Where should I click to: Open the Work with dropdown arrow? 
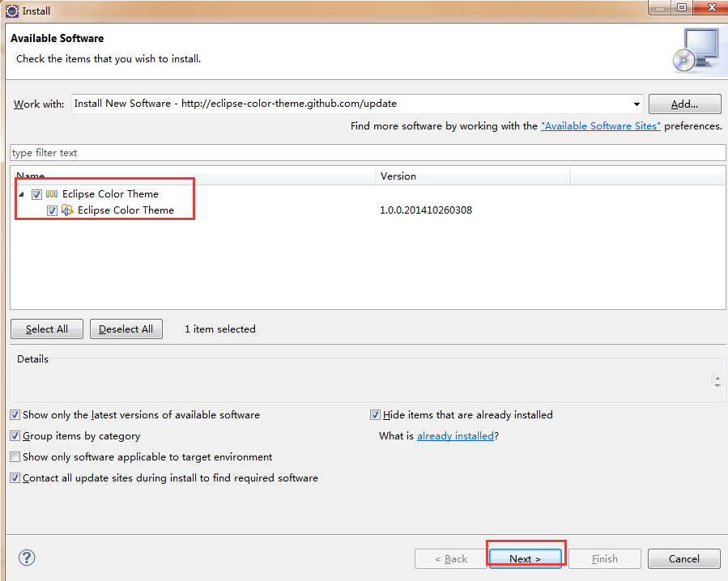637,104
